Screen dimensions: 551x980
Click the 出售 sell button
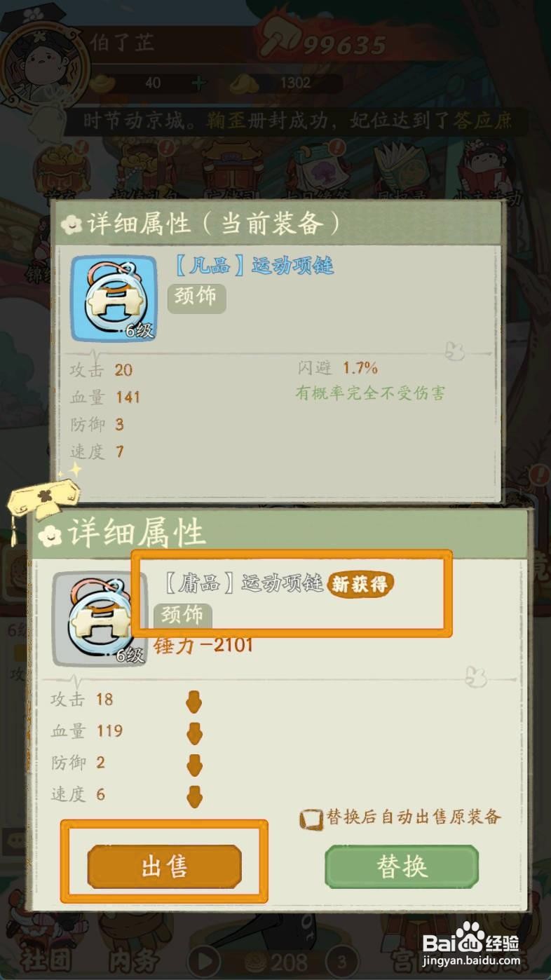pos(164,867)
